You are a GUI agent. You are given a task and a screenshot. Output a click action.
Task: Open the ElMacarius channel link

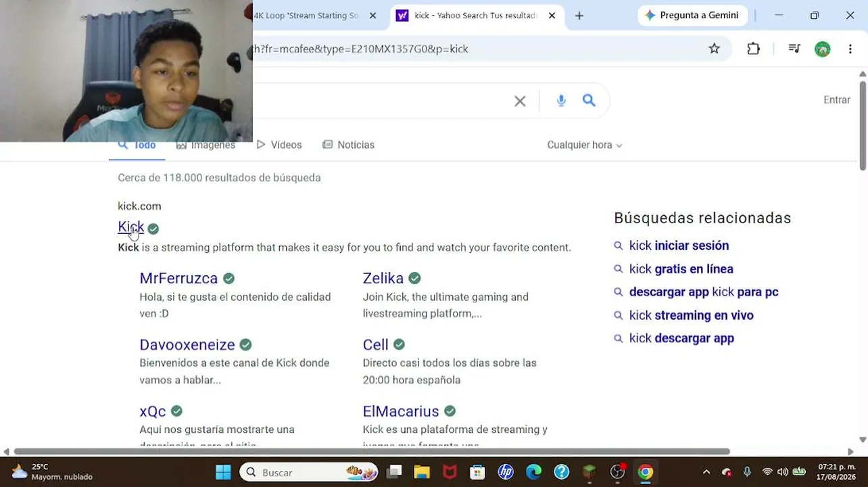pos(401,411)
